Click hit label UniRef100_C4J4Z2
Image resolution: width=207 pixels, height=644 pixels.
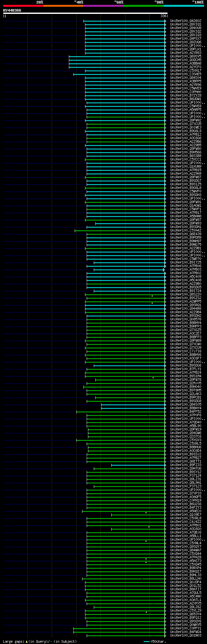[x=186, y=522]
